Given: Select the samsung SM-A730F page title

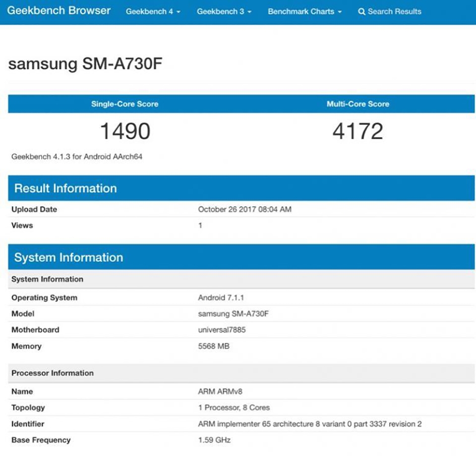Looking at the screenshot, I should [x=85, y=64].
